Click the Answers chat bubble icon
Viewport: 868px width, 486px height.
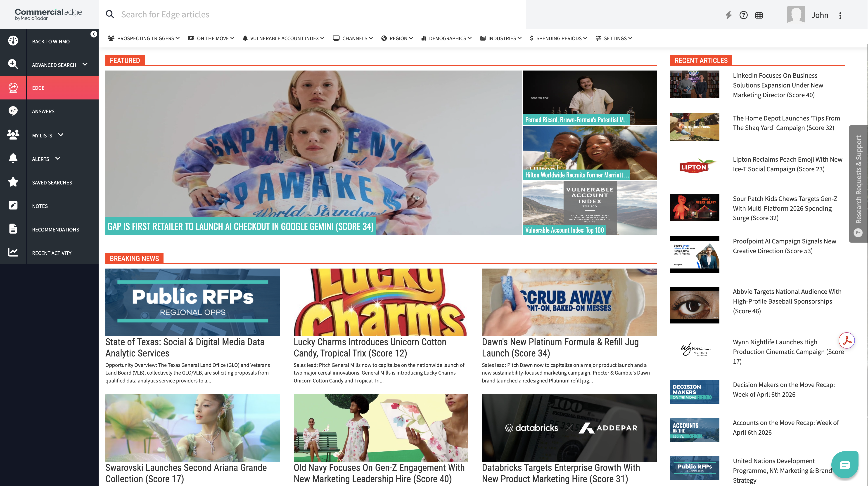coord(13,111)
